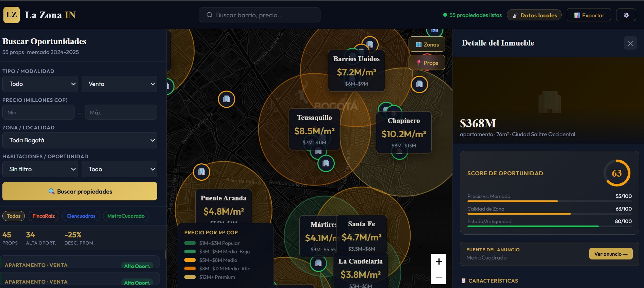This screenshot has height=288, width=644.
Task: Open the Chapinero zone card
Action: [x=404, y=132]
